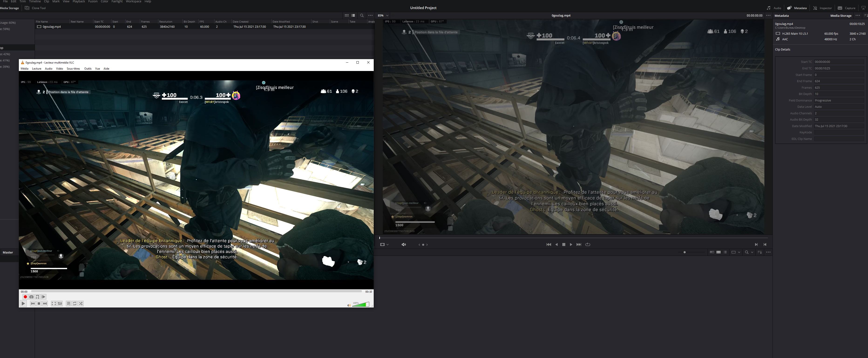Viewport: 868px width, 358px height.
Task: Click VLC previous media button
Action: (33, 304)
